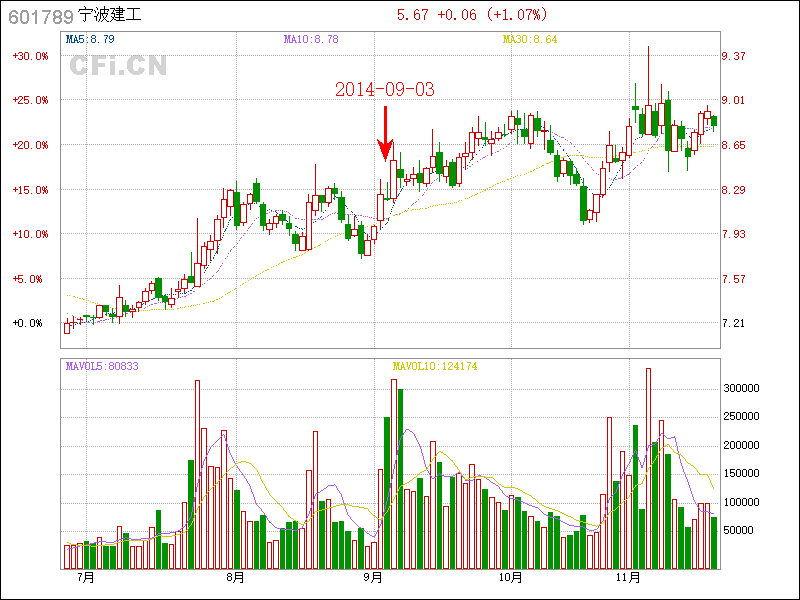Jump to 7月 on the time axis
The width and height of the screenshot is (800, 600).
(x=85, y=577)
